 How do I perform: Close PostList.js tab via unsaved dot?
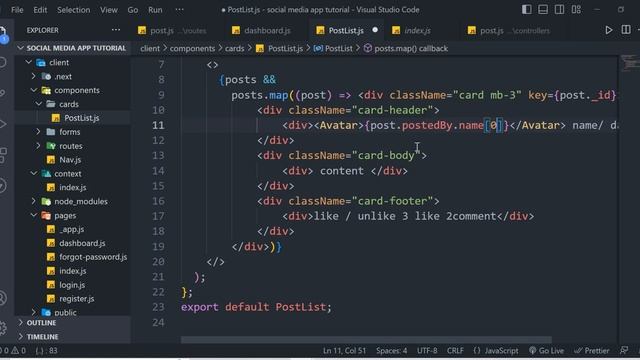pyautogui.click(x=375, y=30)
